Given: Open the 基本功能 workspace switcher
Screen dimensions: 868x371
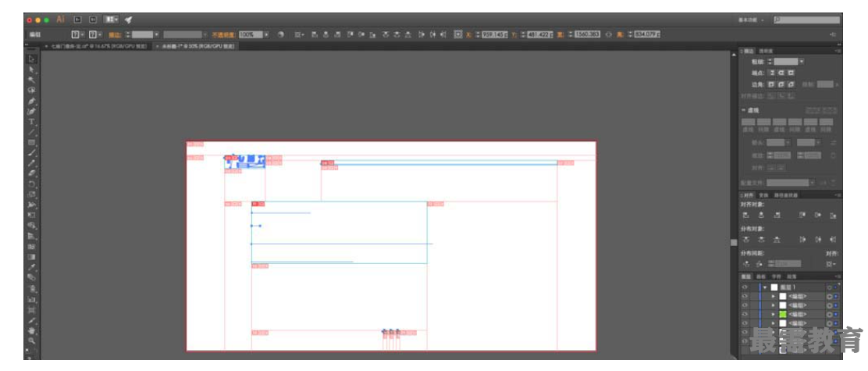Looking at the screenshot, I should (x=751, y=20).
